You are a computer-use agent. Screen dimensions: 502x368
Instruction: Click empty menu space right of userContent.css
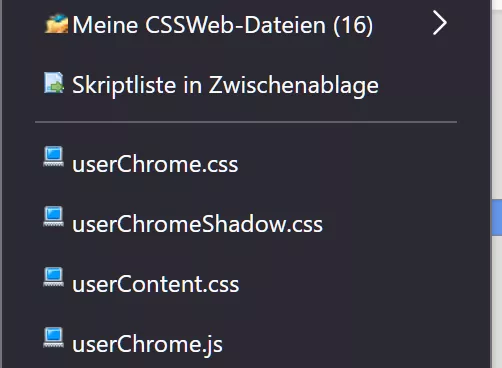click(348, 284)
